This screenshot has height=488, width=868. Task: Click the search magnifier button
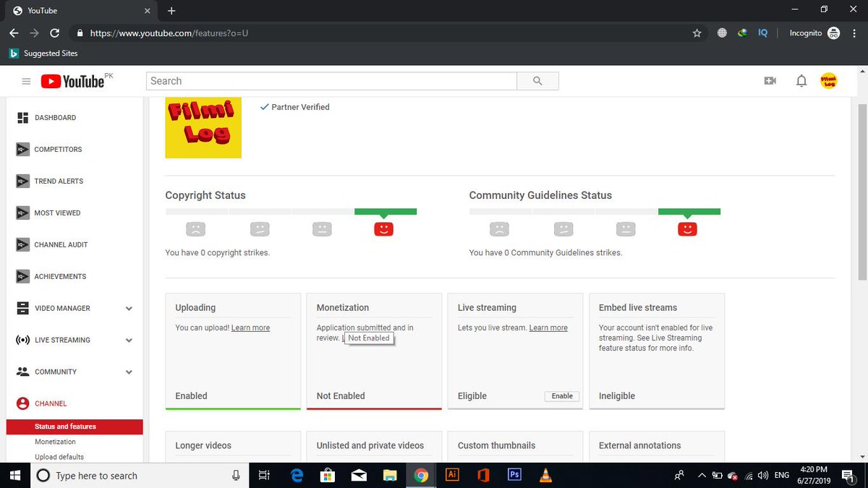537,81
